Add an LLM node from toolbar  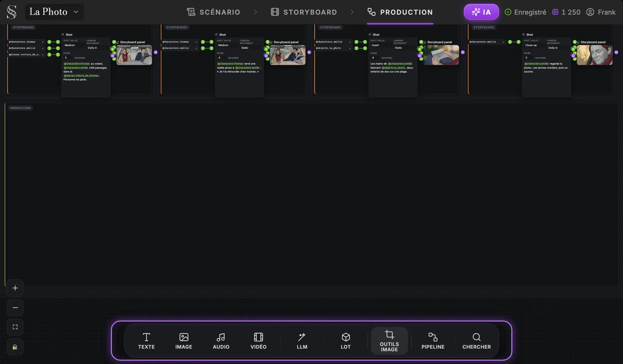pos(302,341)
